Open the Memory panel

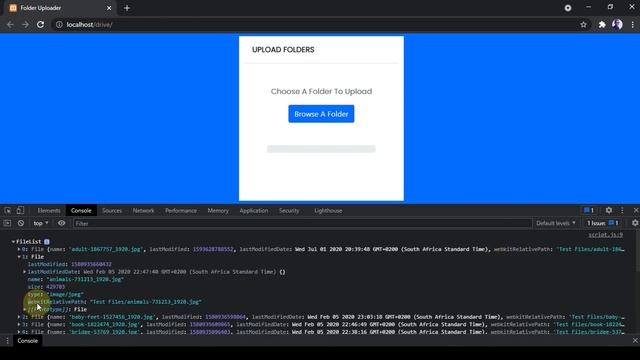pyautogui.click(x=218, y=211)
